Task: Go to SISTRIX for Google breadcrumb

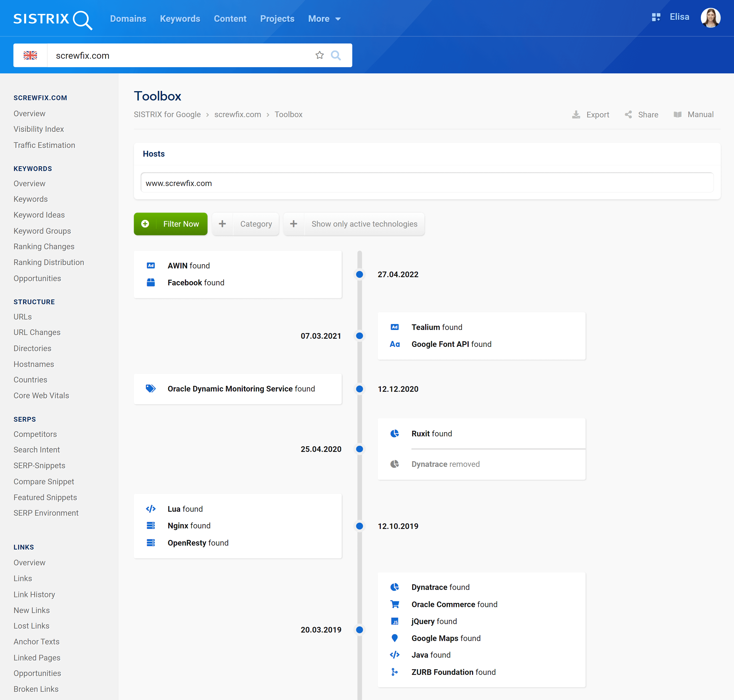Action: click(x=167, y=115)
